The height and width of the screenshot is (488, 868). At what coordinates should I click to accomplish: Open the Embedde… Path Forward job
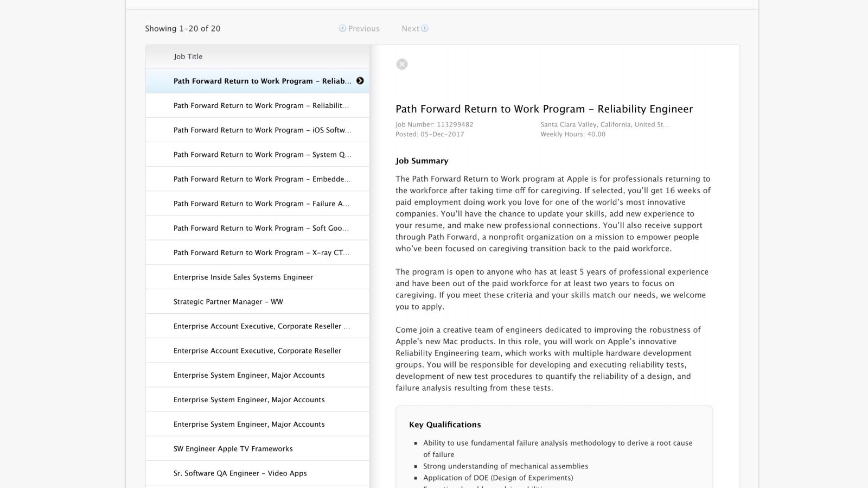257,179
